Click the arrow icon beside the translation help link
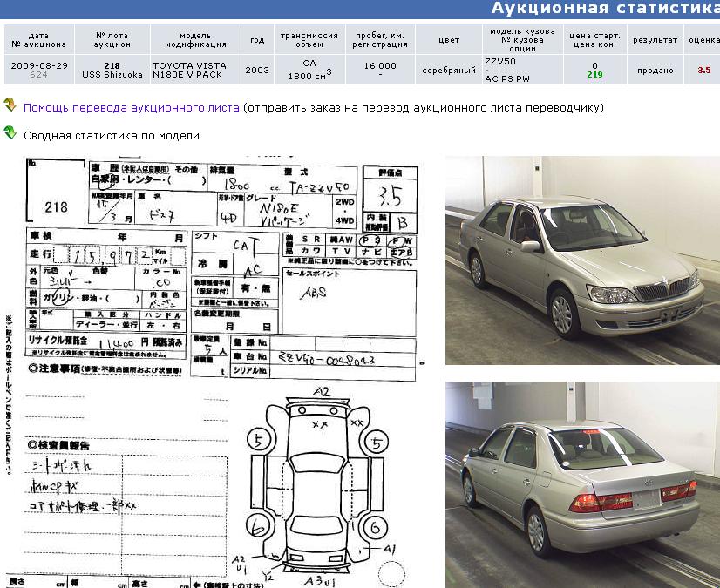720x588 pixels. pos(10,106)
